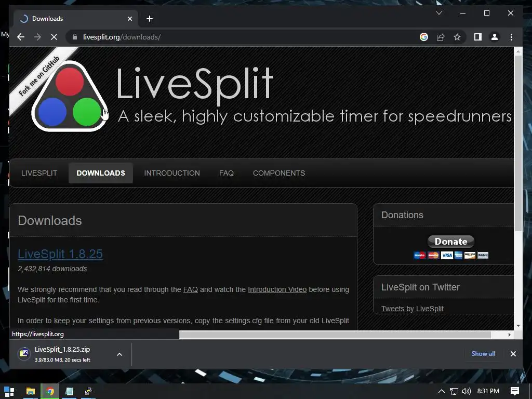Select DOWNLOADS nav tab
Image resolution: width=532 pixels, height=399 pixels.
pyautogui.click(x=101, y=173)
